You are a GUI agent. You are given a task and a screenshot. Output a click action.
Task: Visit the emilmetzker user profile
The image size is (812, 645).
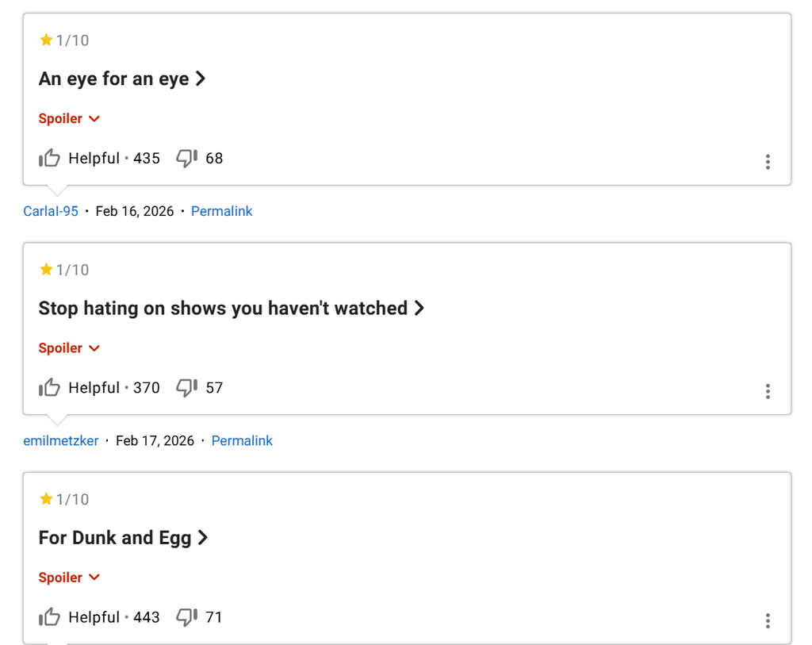point(61,440)
